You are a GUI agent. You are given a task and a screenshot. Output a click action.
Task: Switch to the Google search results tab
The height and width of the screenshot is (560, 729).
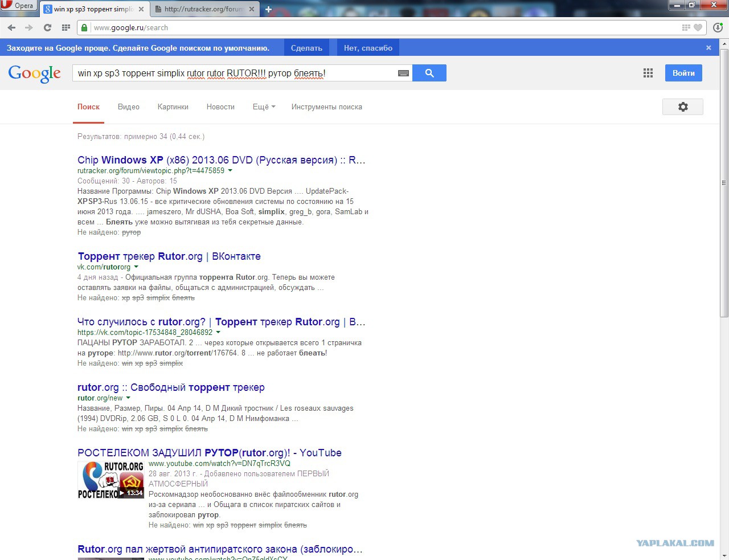(95, 9)
